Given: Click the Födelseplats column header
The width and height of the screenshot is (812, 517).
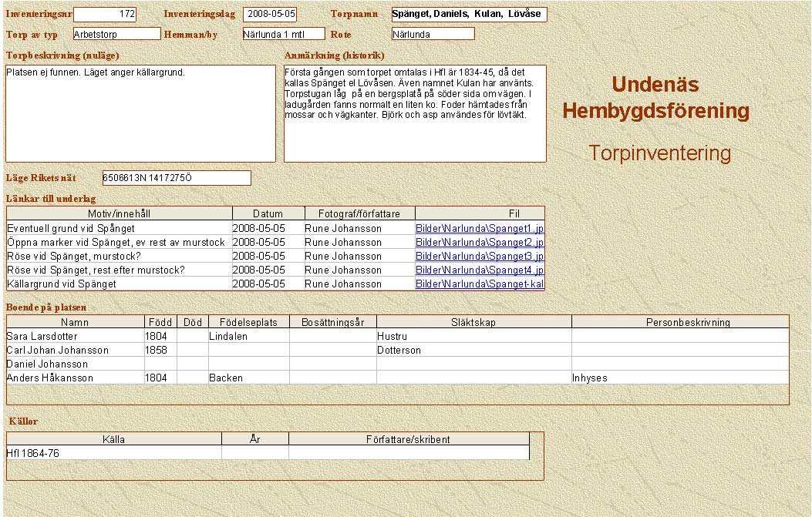Looking at the screenshot, I should coord(248,323).
